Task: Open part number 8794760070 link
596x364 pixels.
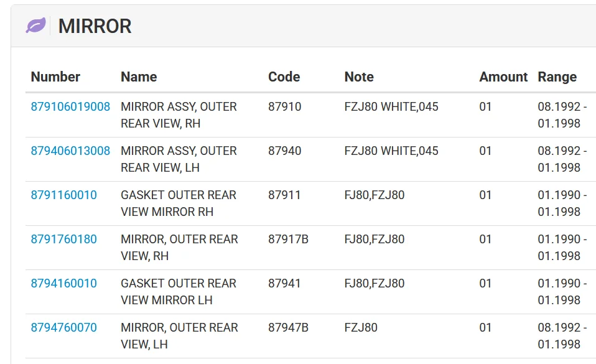Action: 64,327
